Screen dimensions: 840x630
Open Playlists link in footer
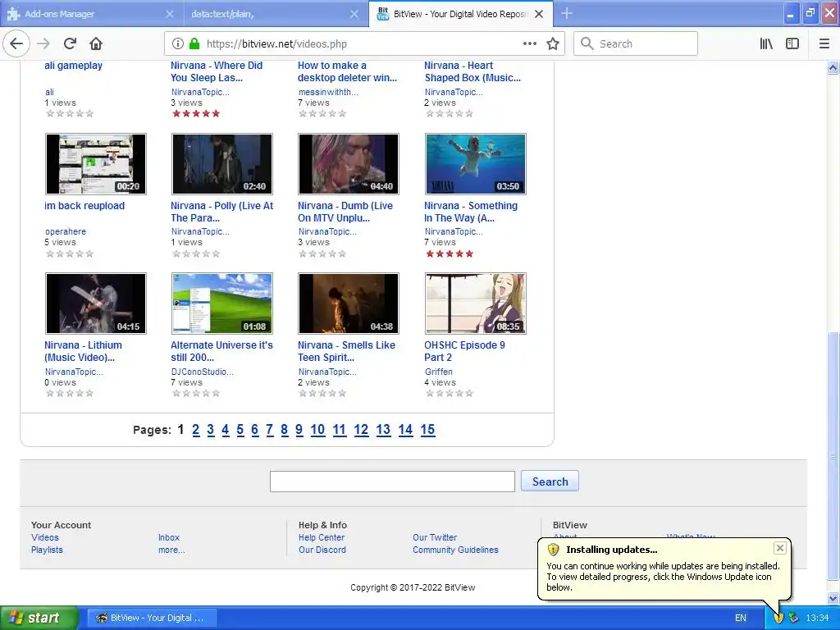pos(47,550)
